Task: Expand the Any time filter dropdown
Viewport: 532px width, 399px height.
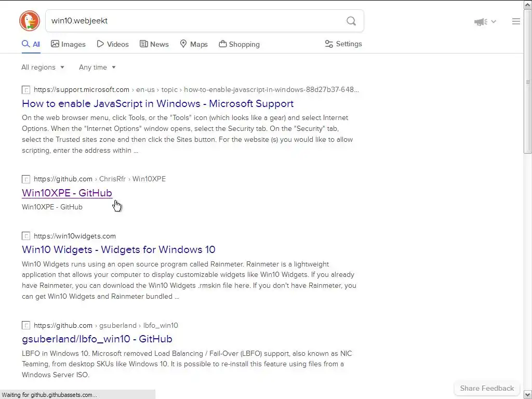Action: coord(97,67)
